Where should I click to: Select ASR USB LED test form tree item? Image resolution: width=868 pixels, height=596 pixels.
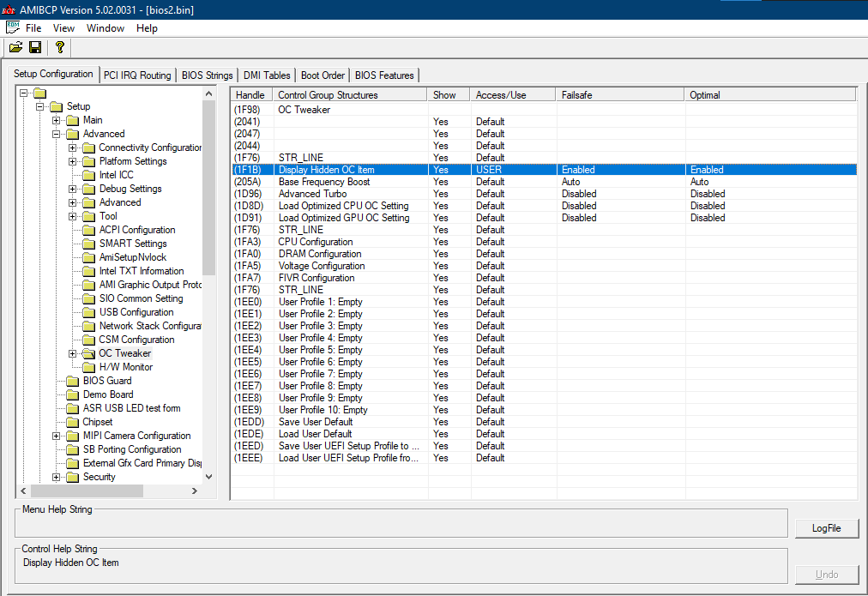[132, 408]
